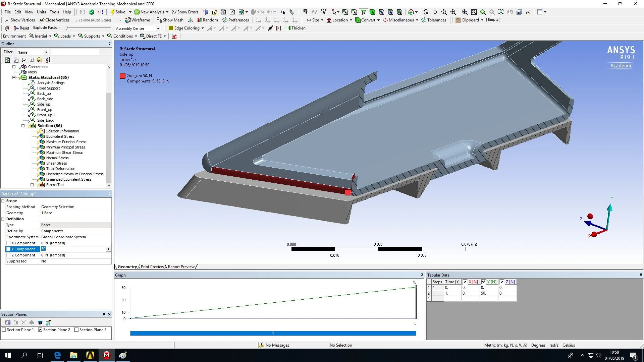Click Delete Section Plane X icon

pyautogui.click(x=23, y=322)
